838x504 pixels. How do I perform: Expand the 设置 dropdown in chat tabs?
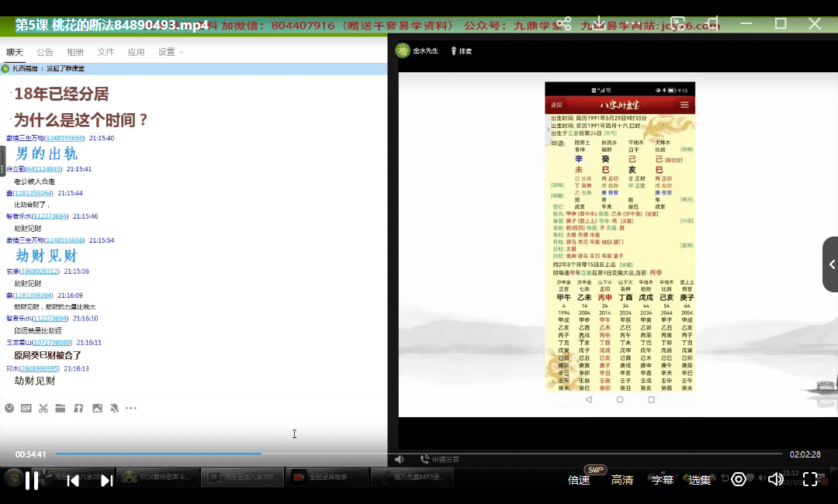click(171, 52)
